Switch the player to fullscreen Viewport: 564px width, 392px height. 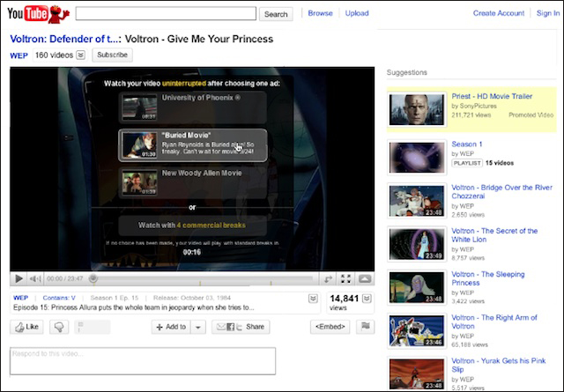(345, 278)
